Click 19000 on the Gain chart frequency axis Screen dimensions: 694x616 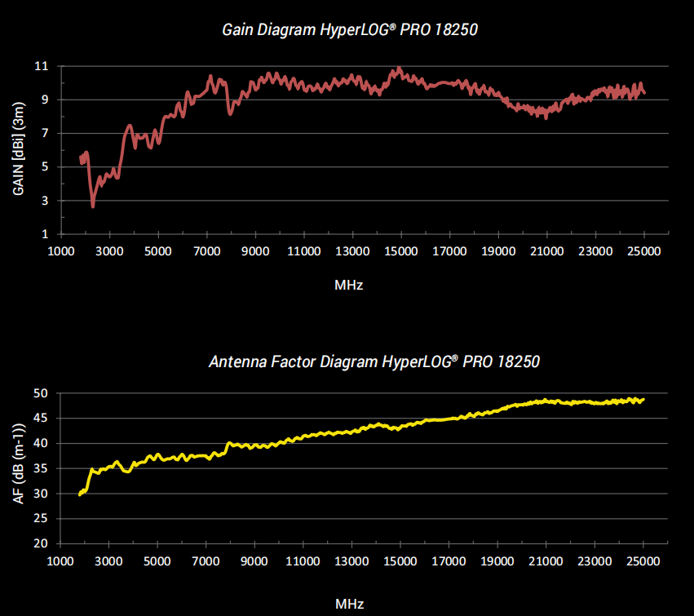(498, 251)
